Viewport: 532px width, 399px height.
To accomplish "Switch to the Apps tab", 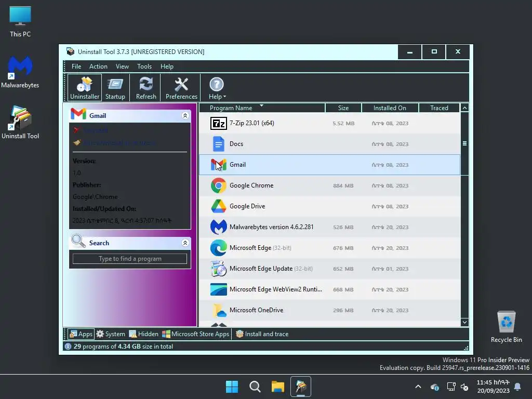I will [81, 334].
